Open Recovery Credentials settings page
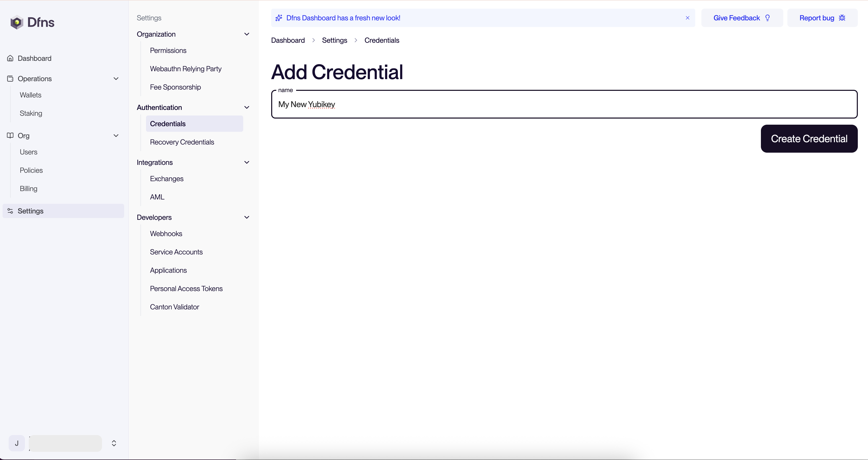868x460 pixels. (182, 142)
